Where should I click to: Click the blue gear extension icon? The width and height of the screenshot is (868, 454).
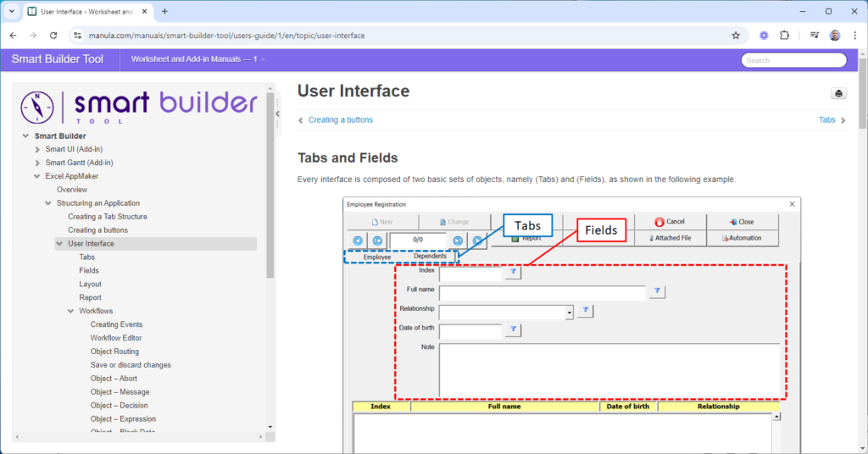coord(764,36)
